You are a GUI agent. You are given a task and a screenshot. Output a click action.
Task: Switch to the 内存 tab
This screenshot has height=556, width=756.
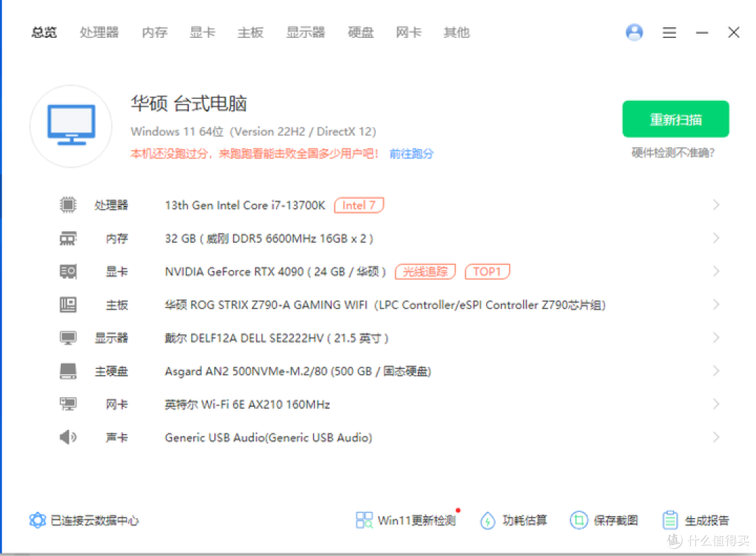155,32
